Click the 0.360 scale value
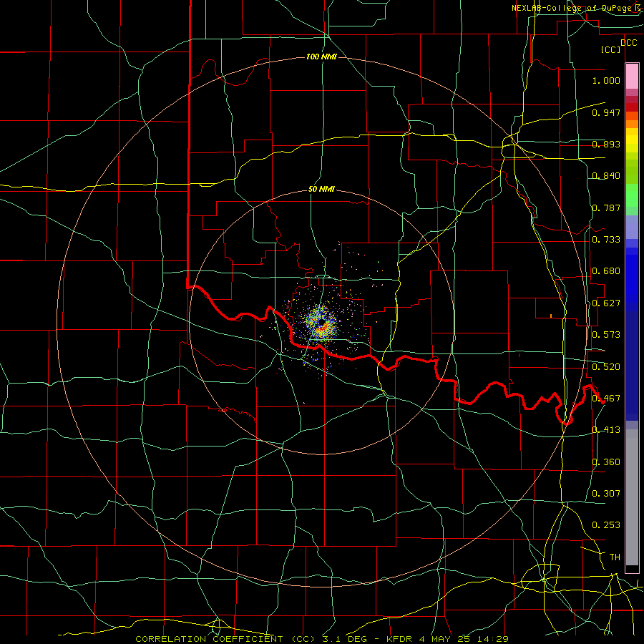Image resolution: width=644 pixels, height=644 pixels. pyautogui.click(x=606, y=462)
